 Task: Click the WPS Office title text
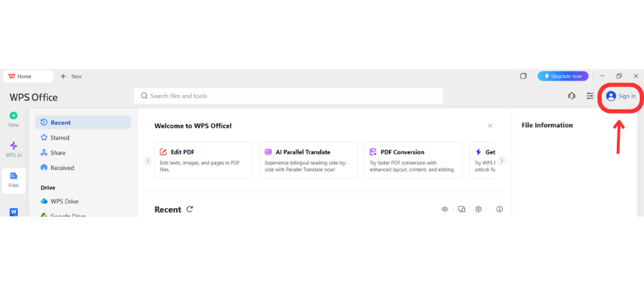(34, 98)
